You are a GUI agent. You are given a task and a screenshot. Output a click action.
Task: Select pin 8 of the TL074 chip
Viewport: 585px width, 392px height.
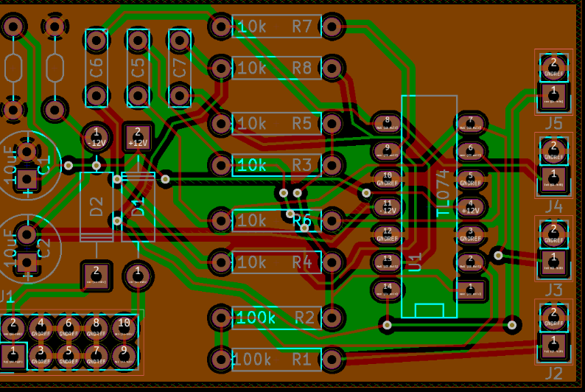386,122
